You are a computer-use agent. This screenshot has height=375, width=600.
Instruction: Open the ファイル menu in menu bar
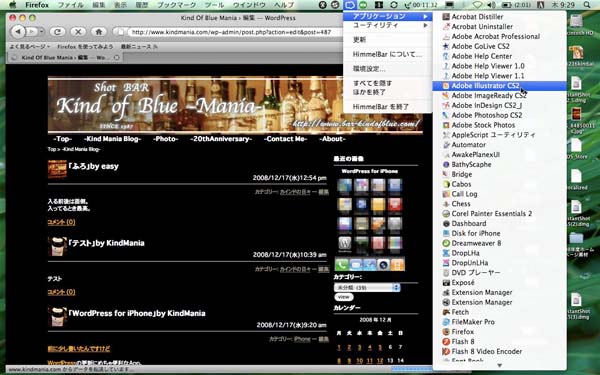tap(70, 5)
